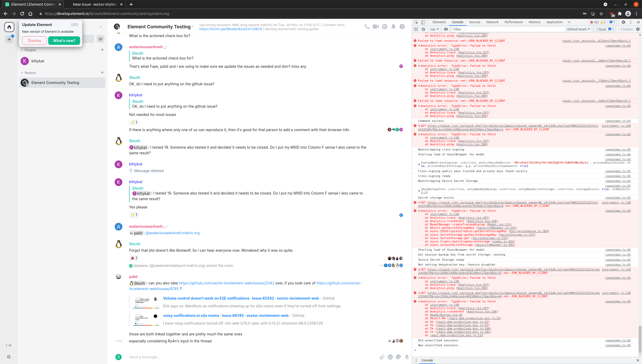The height and width of the screenshot is (364, 642).
Task: Expand first Analytics error entry
Action: point(419,46)
